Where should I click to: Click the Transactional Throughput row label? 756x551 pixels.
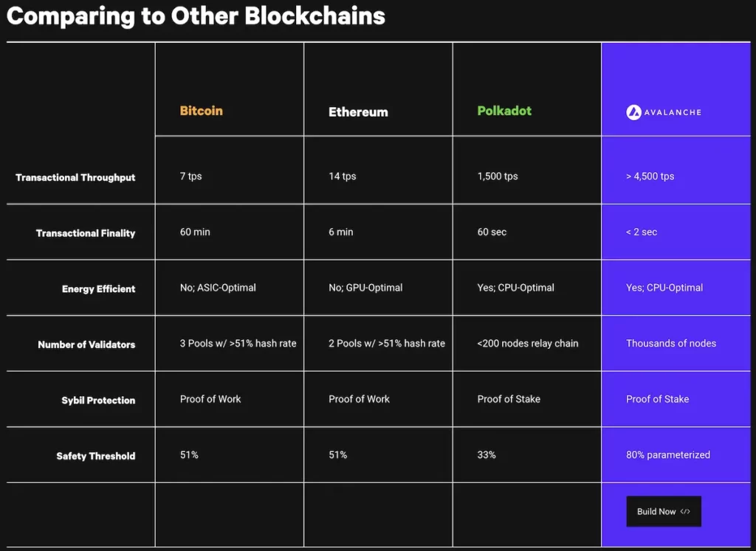click(x=75, y=177)
